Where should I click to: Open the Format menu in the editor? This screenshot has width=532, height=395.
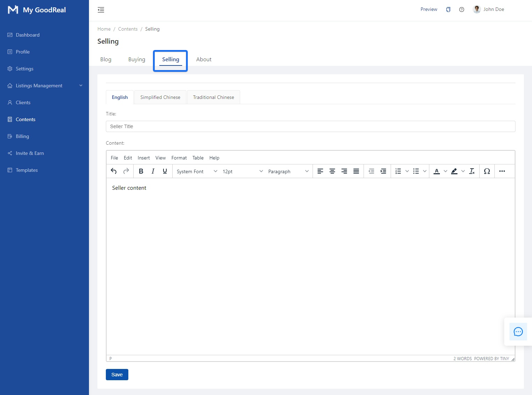click(x=179, y=158)
